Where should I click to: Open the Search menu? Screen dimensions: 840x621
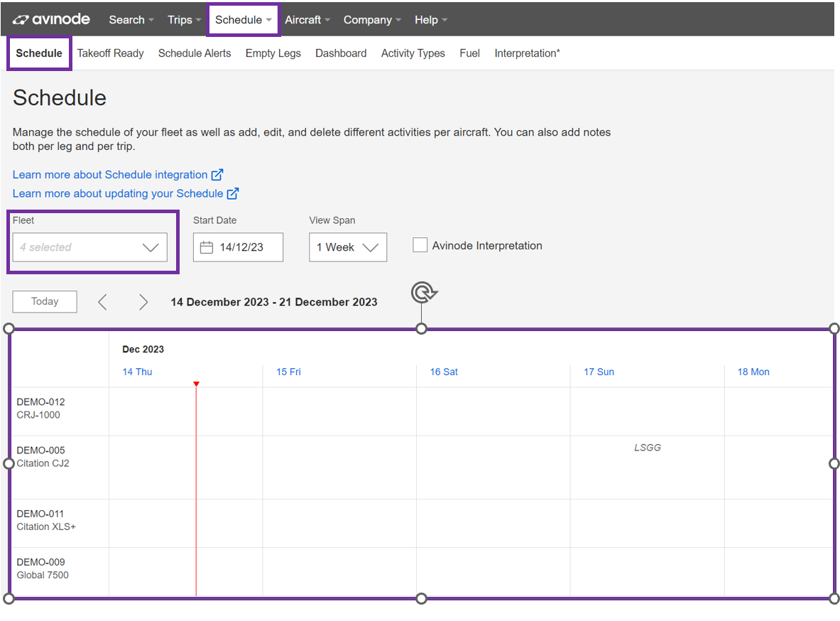click(131, 20)
